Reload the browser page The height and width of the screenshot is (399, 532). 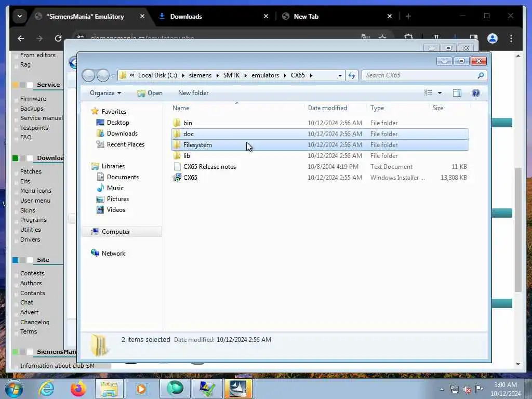click(58, 38)
